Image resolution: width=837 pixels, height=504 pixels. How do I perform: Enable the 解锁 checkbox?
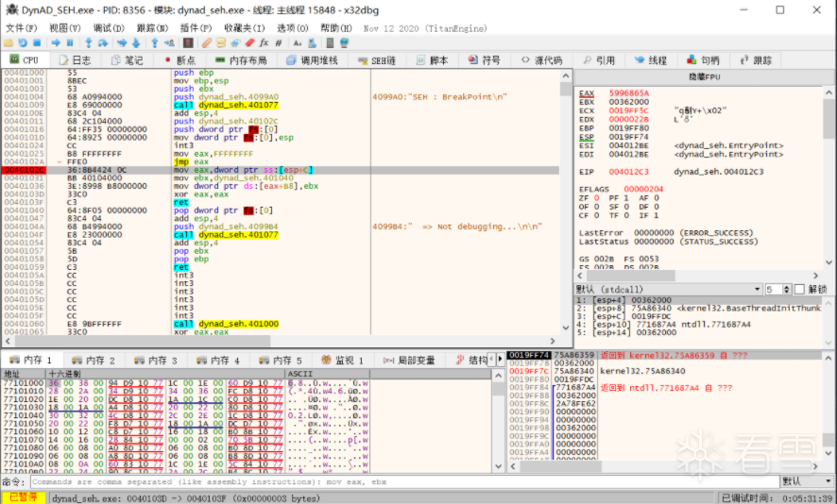[x=799, y=289]
